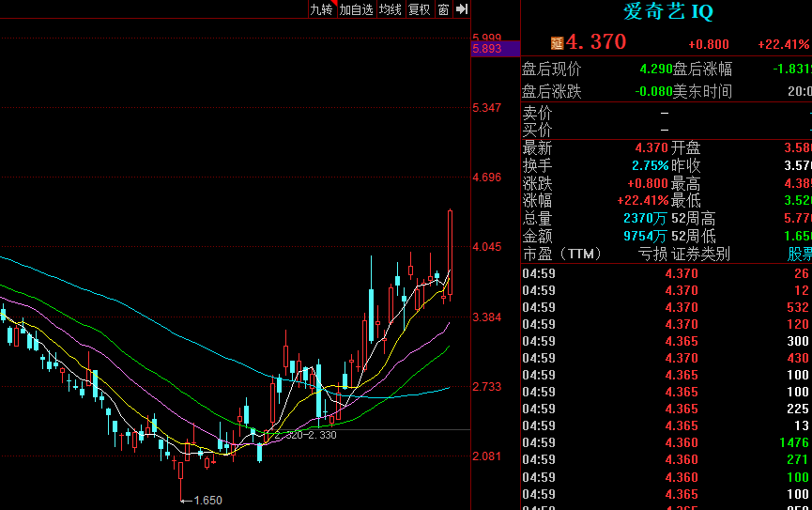
Task: Click the 证券类别 label
Action: tap(700, 254)
